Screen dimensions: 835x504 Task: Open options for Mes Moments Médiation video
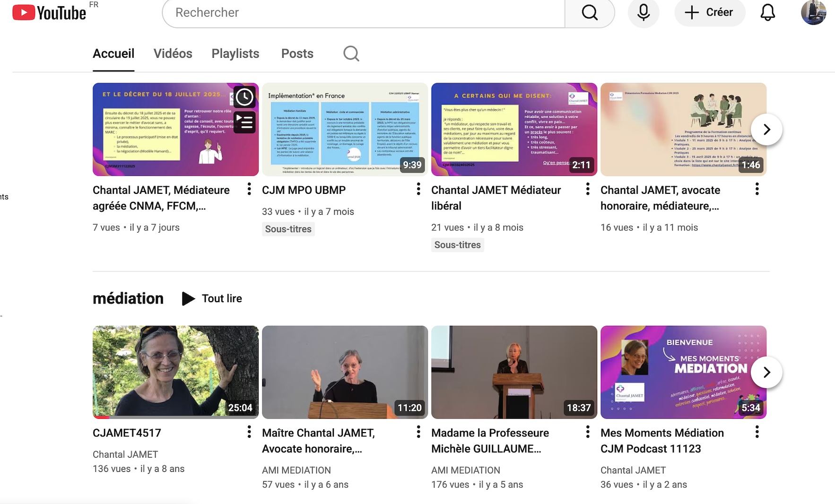click(x=757, y=432)
